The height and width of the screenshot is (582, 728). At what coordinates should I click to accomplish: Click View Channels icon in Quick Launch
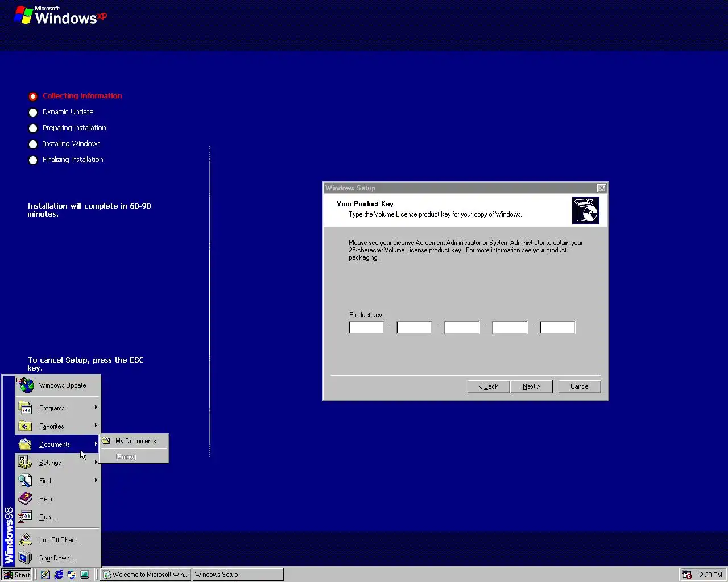[85, 575]
